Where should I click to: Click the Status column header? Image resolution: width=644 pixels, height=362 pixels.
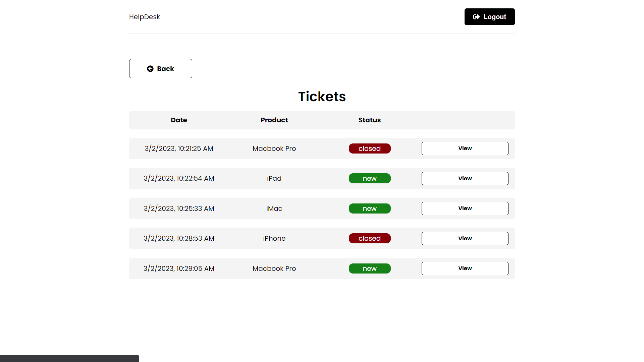pyautogui.click(x=369, y=120)
